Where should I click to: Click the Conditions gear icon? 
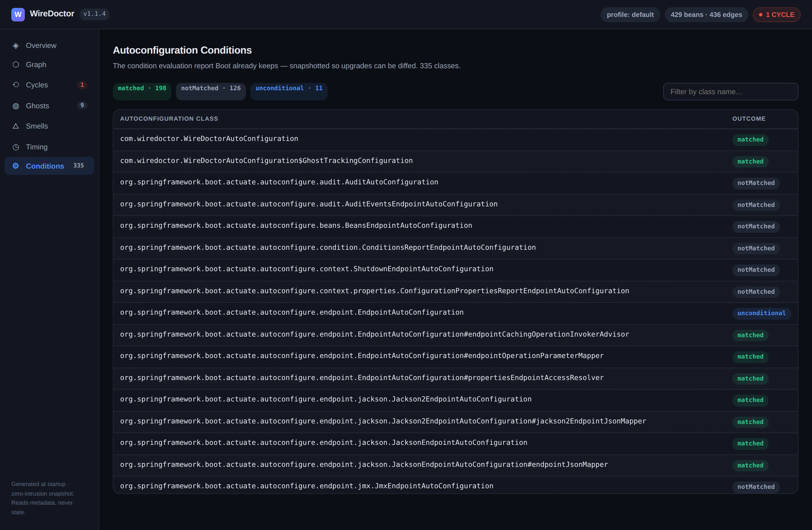tap(16, 166)
